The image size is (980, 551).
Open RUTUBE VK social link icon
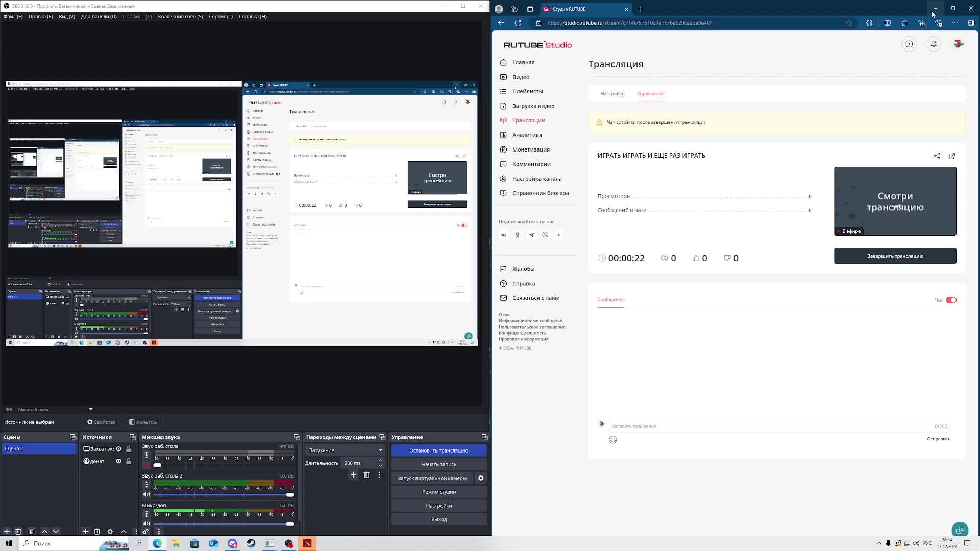pyautogui.click(x=504, y=235)
